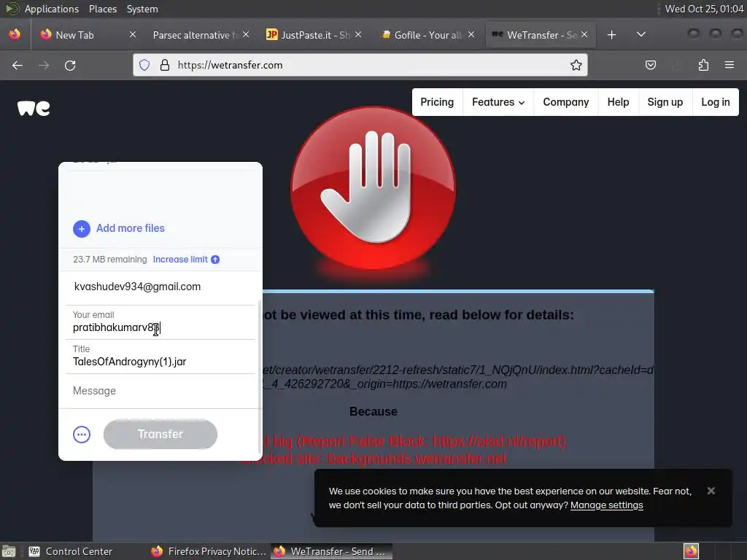Open the Applications menu
Viewport: 747px width, 560px height.
(x=52, y=9)
